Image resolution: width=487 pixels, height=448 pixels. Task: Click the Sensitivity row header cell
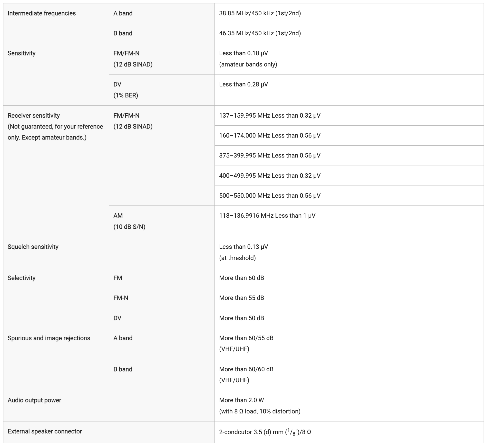tap(56, 75)
